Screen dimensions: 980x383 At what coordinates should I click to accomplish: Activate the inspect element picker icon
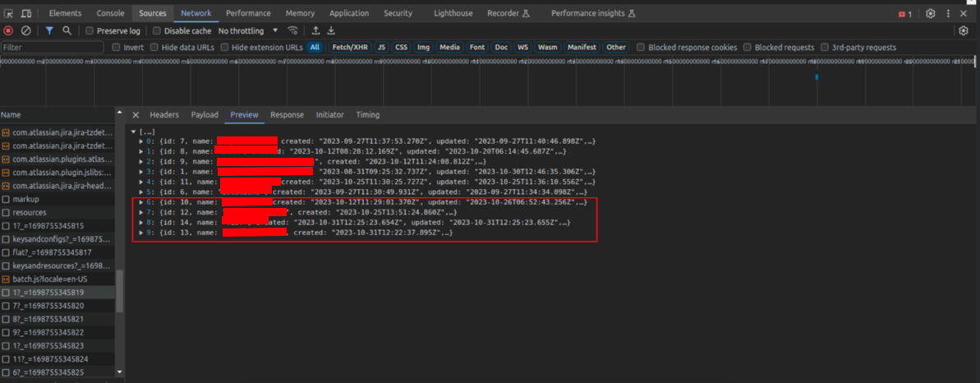(9, 13)
